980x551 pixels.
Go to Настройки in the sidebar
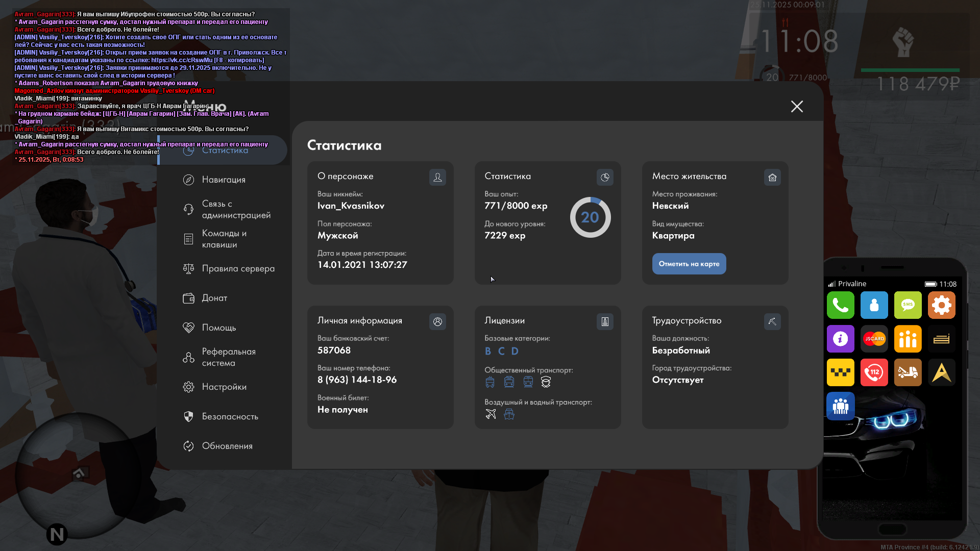(x=224, y=387)
